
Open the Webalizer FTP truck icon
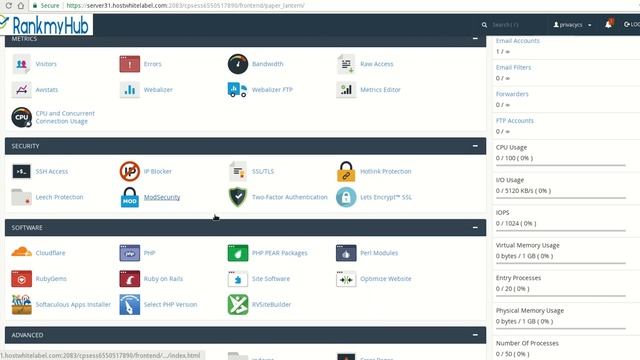click(x=238, y=90)
